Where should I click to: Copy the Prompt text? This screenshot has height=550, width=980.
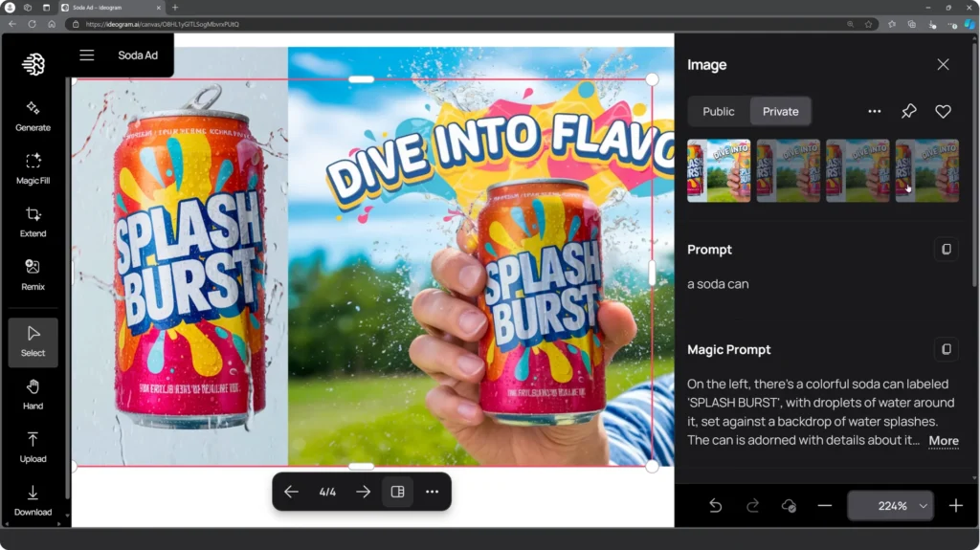(947, 250)
